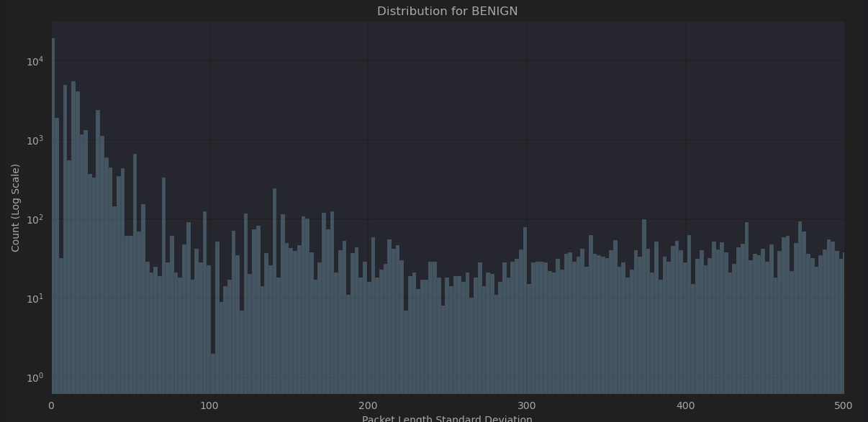
Task: Select the peak bar at 300
Action: [525, 311]
